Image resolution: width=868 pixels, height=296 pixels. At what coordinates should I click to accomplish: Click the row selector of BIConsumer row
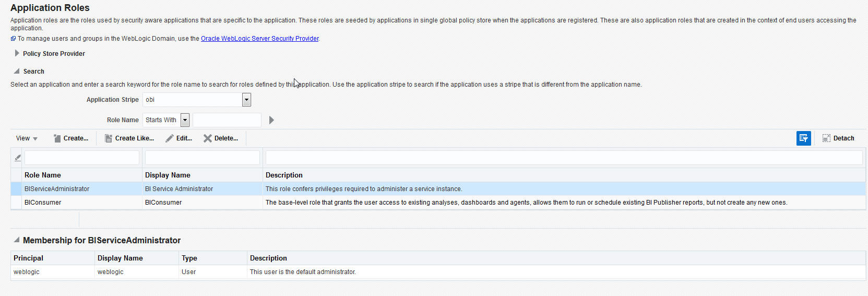pos(17,203)
